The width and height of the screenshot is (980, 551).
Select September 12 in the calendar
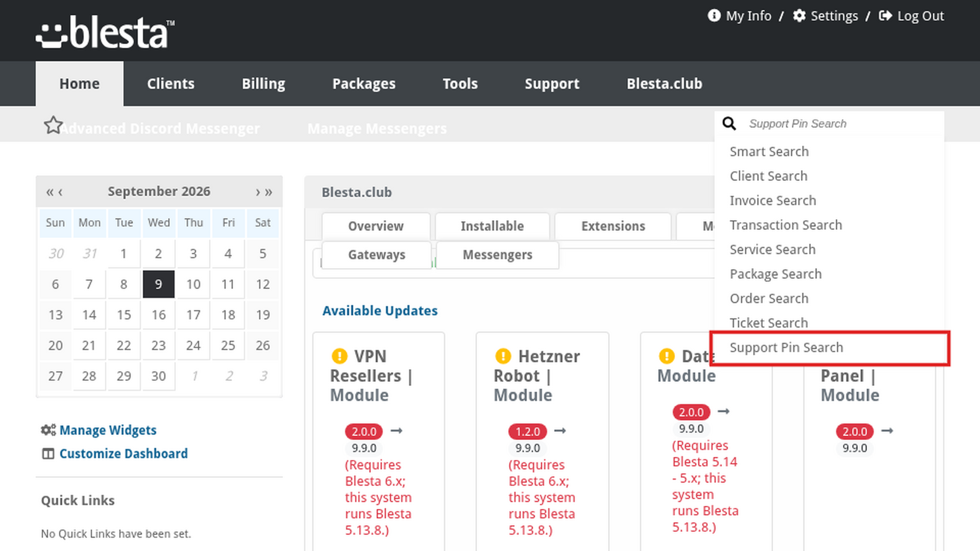point(263,284)
